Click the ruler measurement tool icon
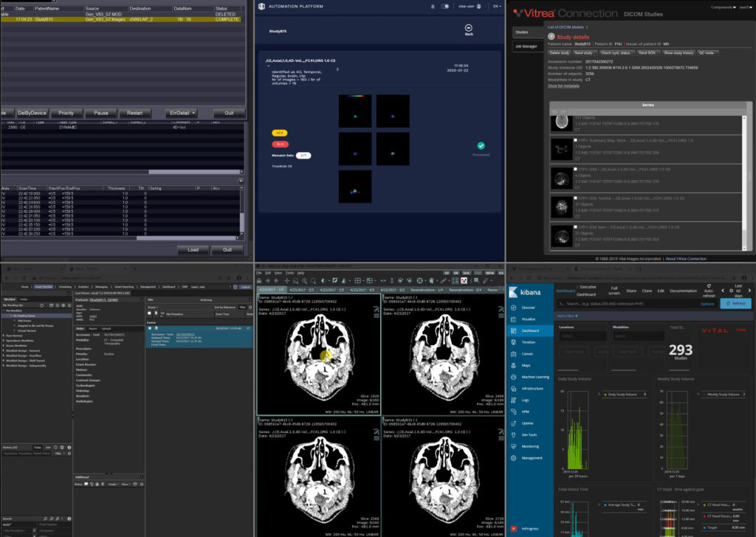Image resolution: width=756 pixels, height=537 pixels. tap(444, 281)
